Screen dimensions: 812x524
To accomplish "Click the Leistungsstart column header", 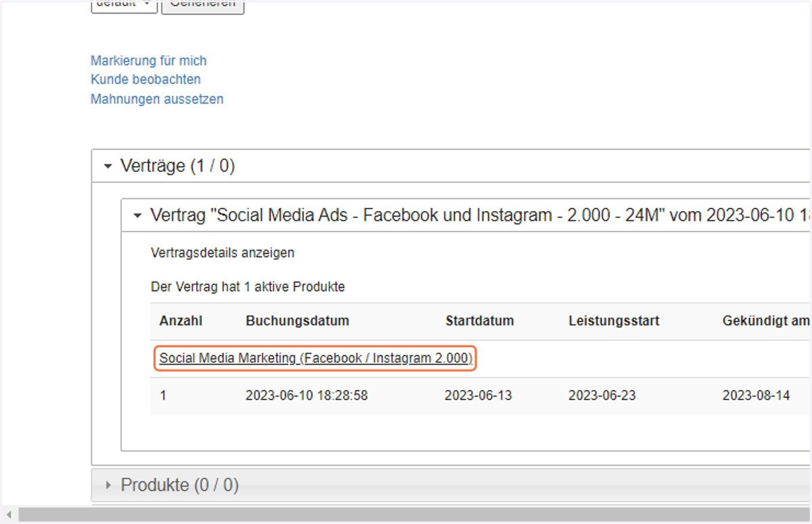I will (614, 321).
